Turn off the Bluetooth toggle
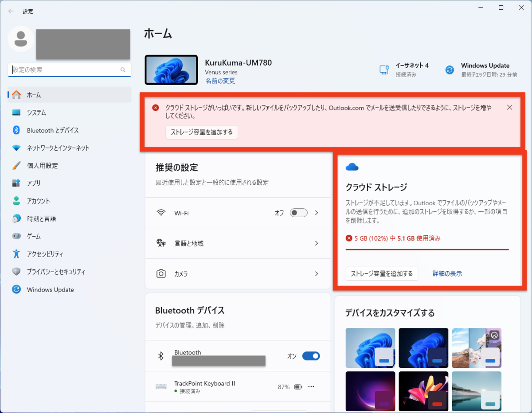532x413 pixels. [x=311, y=356]
